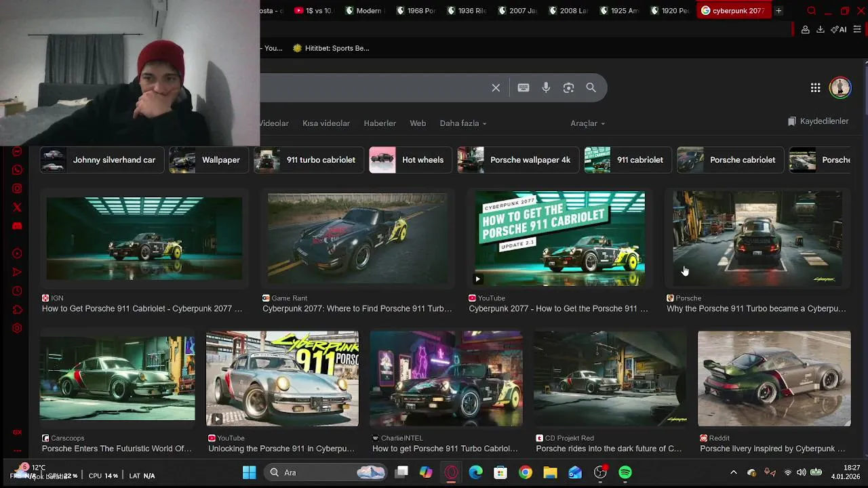Image resolution: width=868 pixels, height=488 pixels.
Task: Open the Windows Start menu
Action: [x=250, y=472]
